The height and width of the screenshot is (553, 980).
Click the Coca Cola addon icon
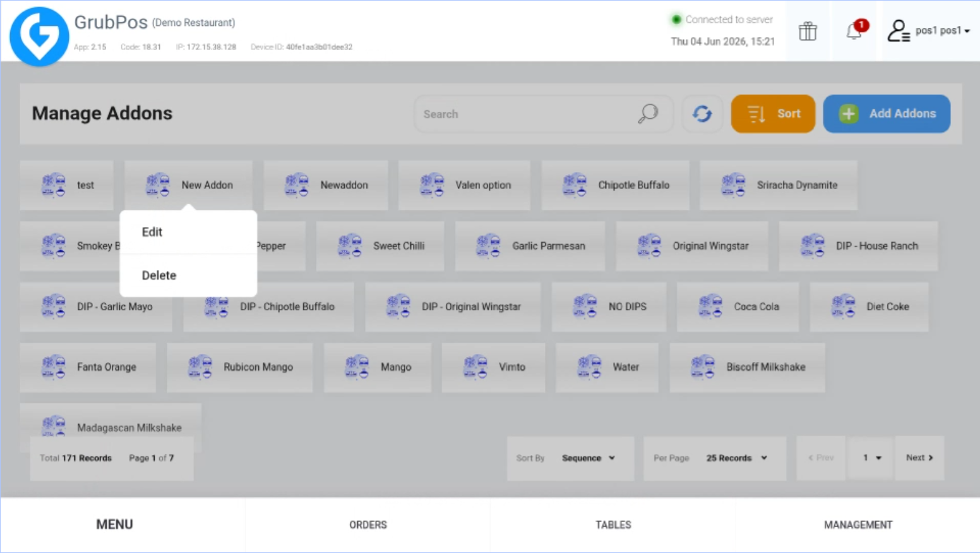pos(710,307)
